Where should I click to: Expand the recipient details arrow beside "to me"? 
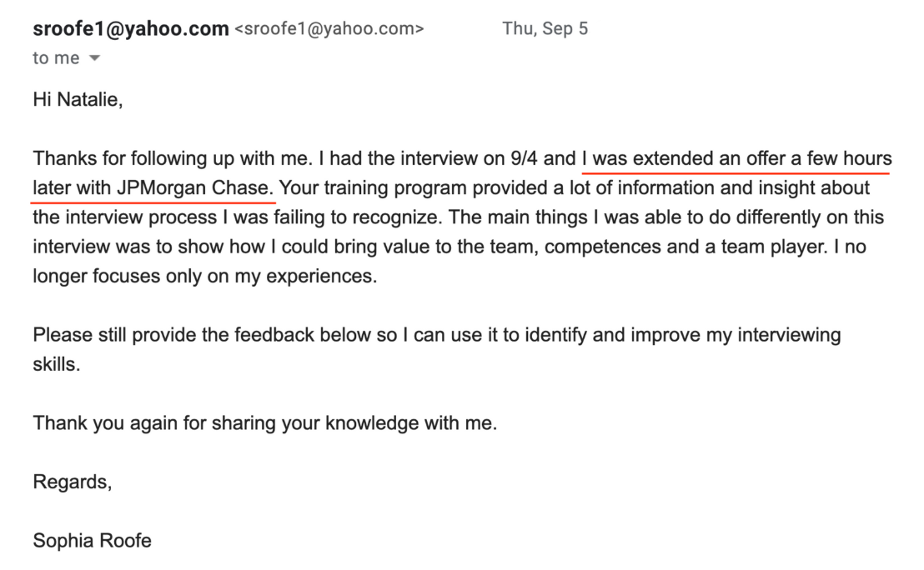pos(93,58)
